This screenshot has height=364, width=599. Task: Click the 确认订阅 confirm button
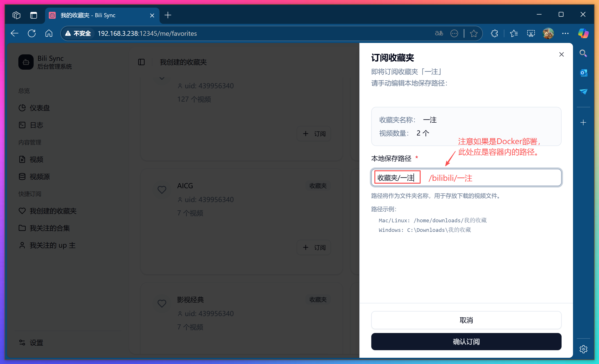466,341
